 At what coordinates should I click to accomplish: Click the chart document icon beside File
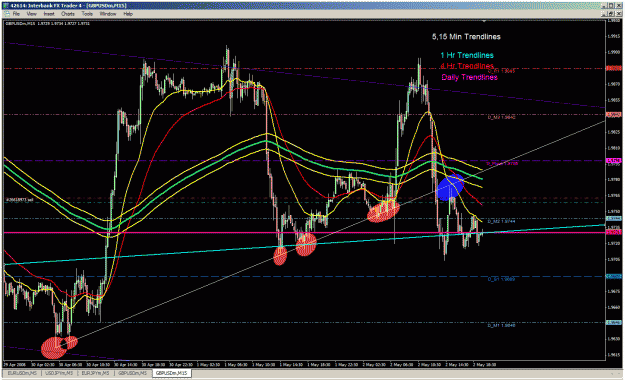tap(6, 14)
